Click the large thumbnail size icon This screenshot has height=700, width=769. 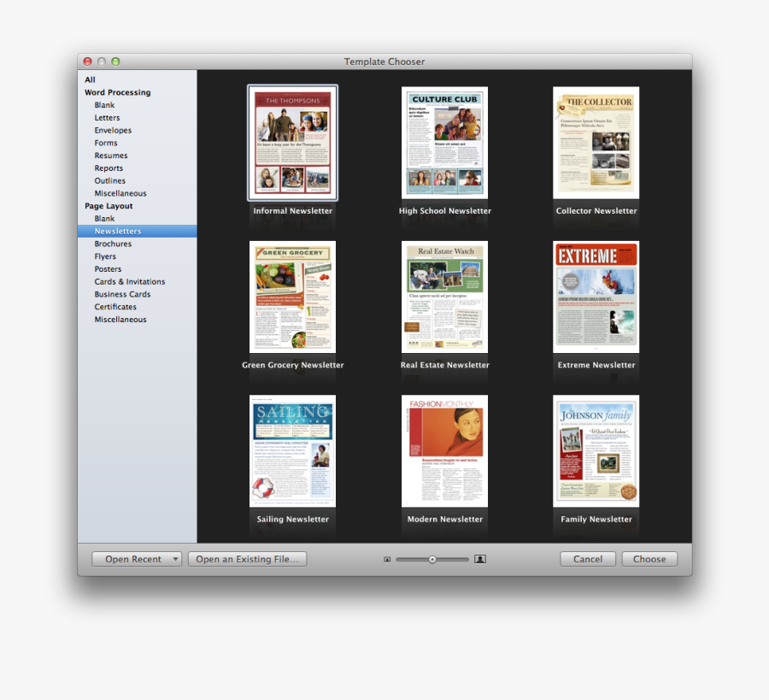click(x=480, y=559)
